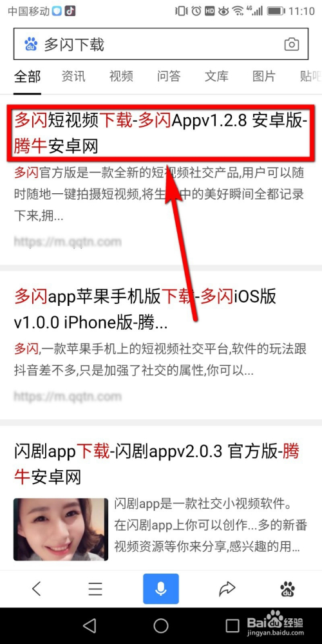
Task: Tap the smiling woman thumbnail image
Action: [x=61, y=529]
